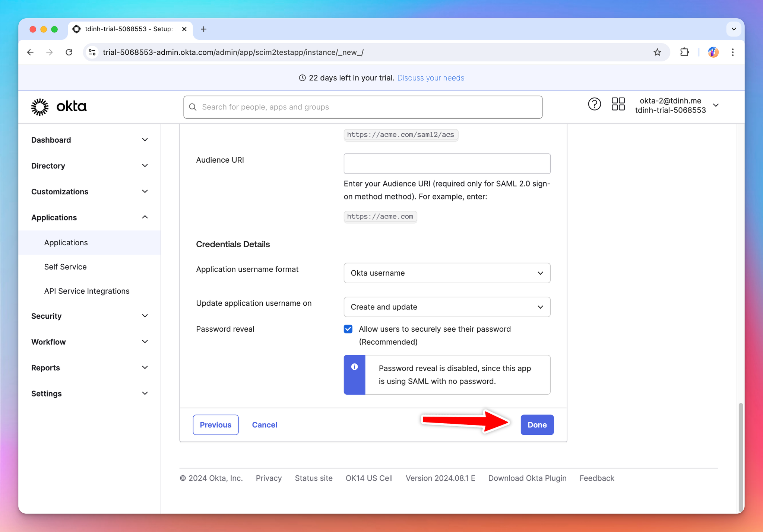Toggle the Password reveal checkbox
Screen dimensions: 763x532
348,329
